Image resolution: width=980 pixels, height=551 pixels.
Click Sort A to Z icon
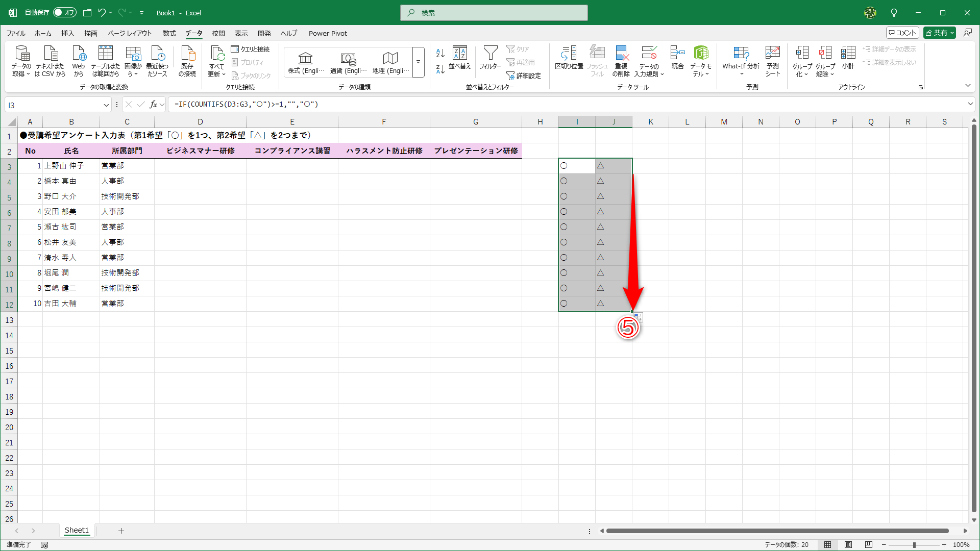click(x=440, y=53)
